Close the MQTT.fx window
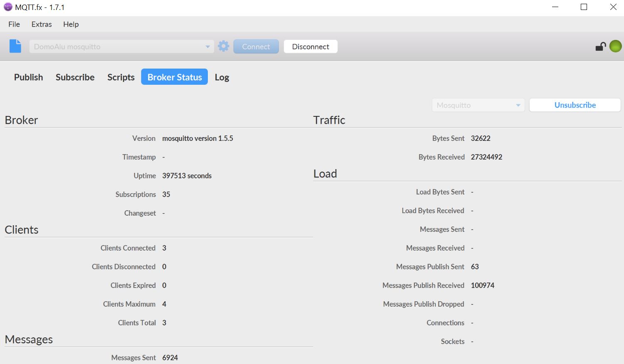This screenshot has height=364, width=624. [x=613, y=7]
